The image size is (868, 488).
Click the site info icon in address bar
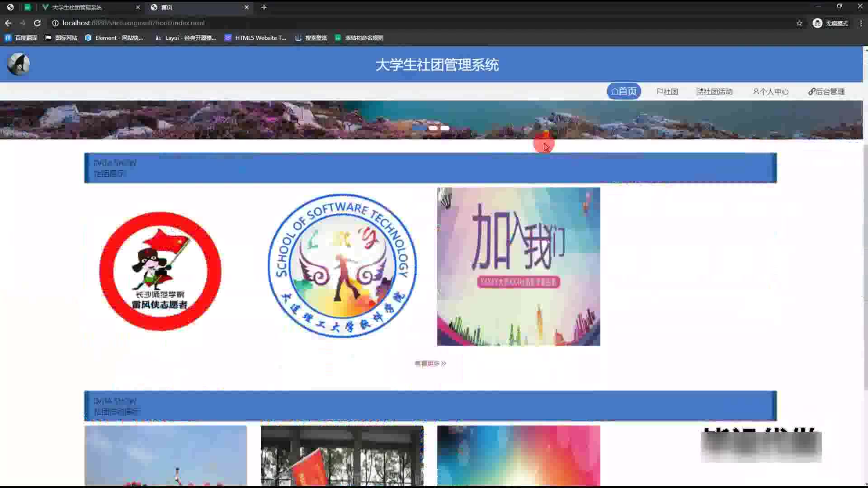coord(55,23)
